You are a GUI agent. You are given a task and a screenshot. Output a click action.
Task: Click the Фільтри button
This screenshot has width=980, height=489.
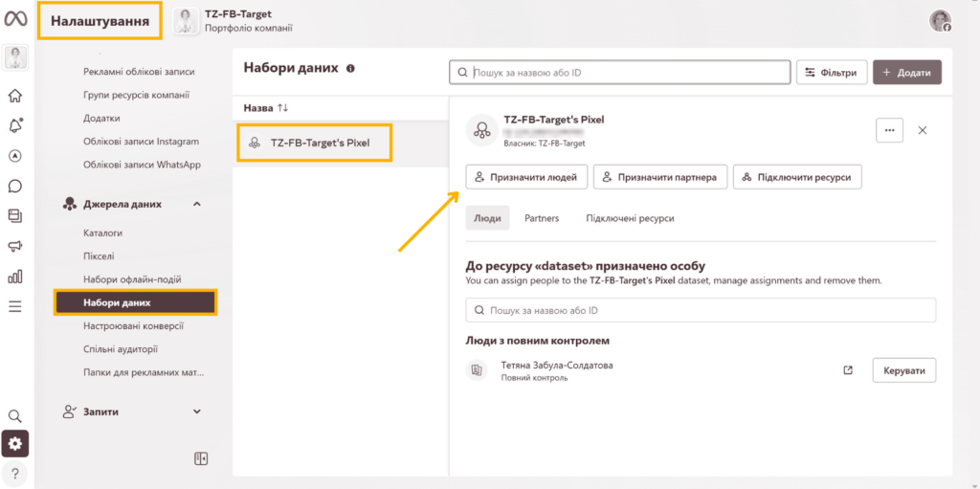pos(832,73)
